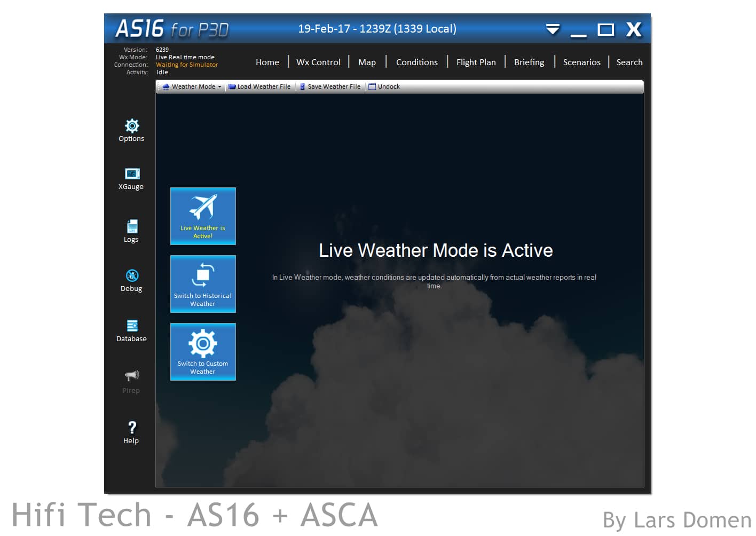The image size is (756, 536).
Task: Undock the weather panel
Action: (384, 86)
